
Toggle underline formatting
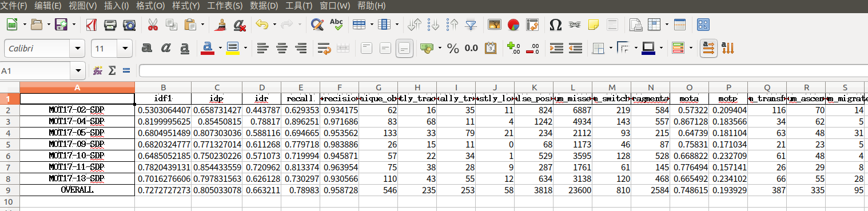click(x=185, y=49)
